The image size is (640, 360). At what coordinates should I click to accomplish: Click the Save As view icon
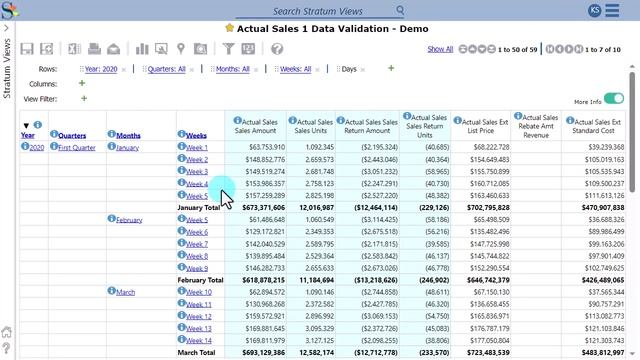(47, 49)
